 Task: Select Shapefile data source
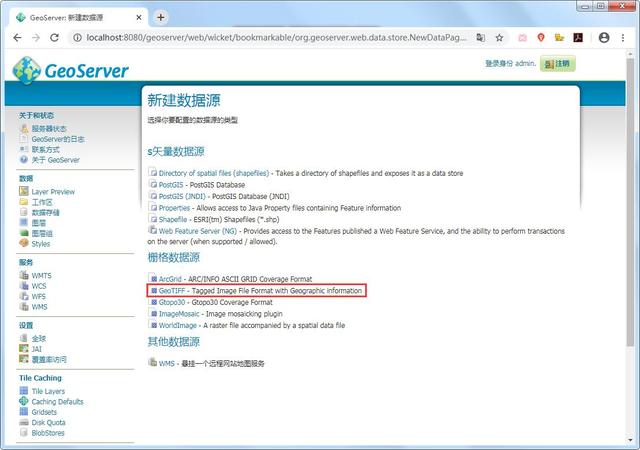pyautogui.click(x=173, y=220)
